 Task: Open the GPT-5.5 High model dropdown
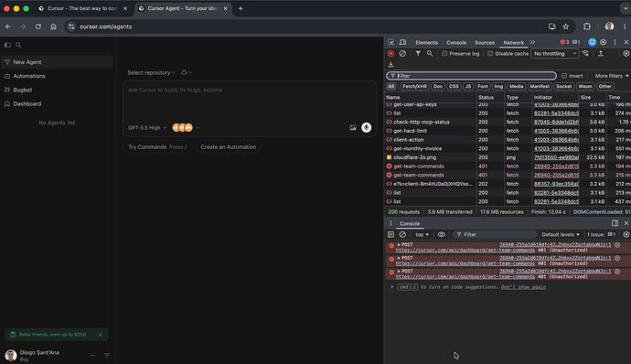(x=147, y=128)
